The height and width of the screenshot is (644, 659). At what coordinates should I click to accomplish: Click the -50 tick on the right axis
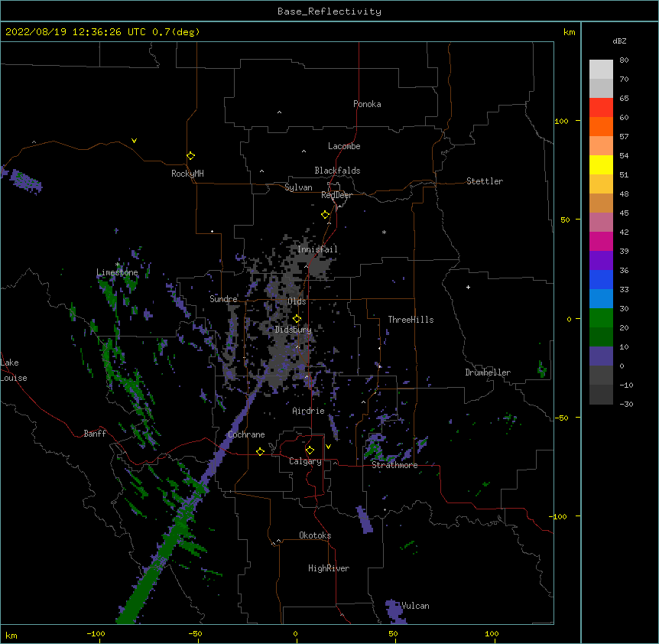[x=561, y=418]
